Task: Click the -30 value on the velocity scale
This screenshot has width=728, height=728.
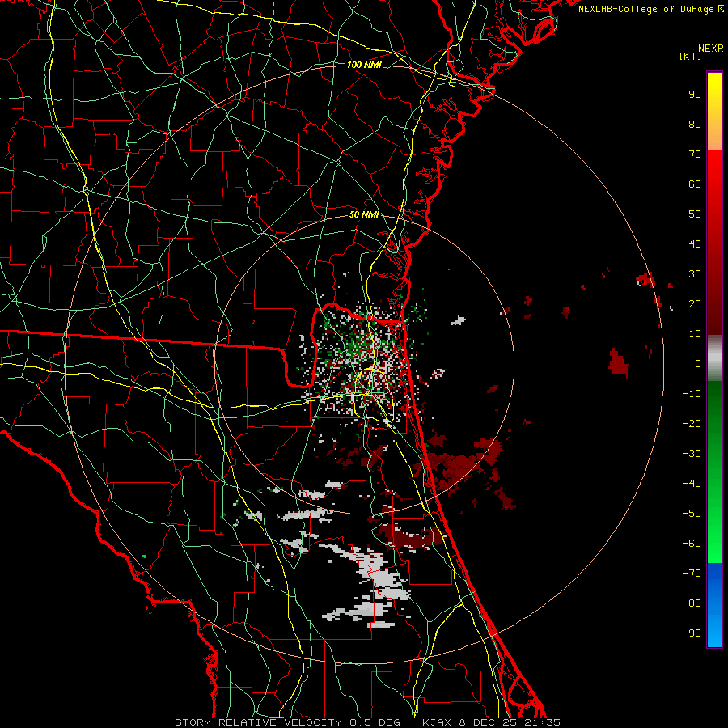Action: tap(692, 454)
